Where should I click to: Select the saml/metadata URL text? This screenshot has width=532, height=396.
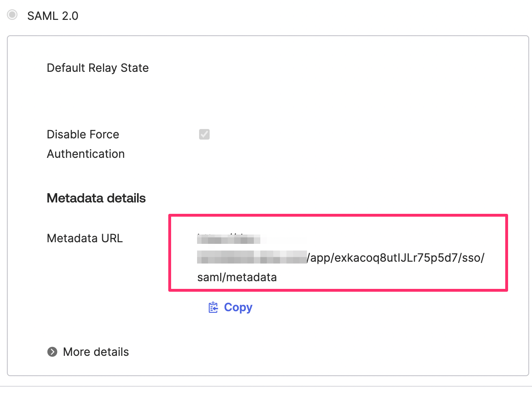[237, 277]
